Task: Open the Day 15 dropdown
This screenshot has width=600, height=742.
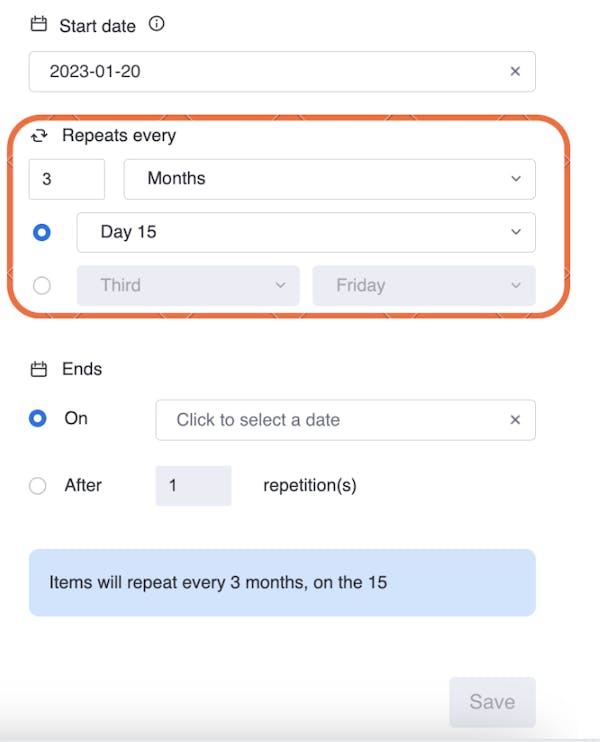Action: [305, 232]
